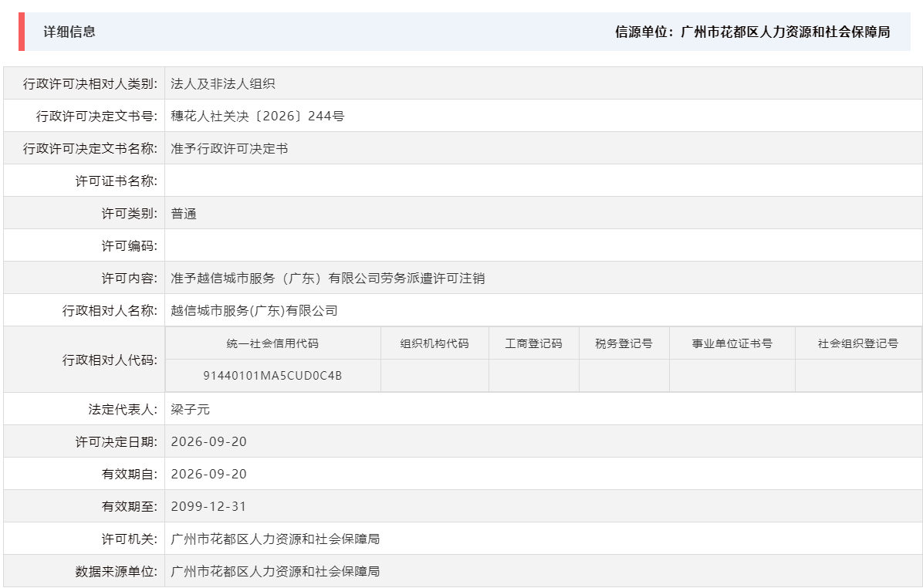Select legal representative 梁子元
This screenshot has height=588, width=923.
(190, 409)
